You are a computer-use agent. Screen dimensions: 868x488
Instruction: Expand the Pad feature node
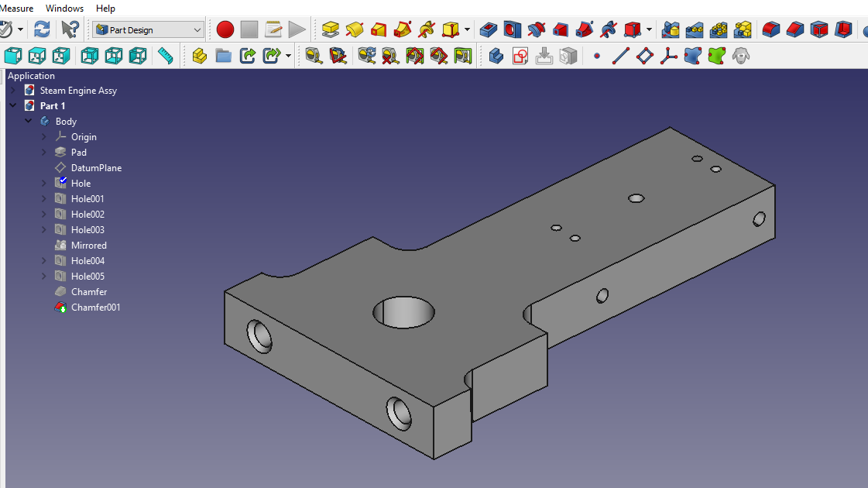pos(44,153)
